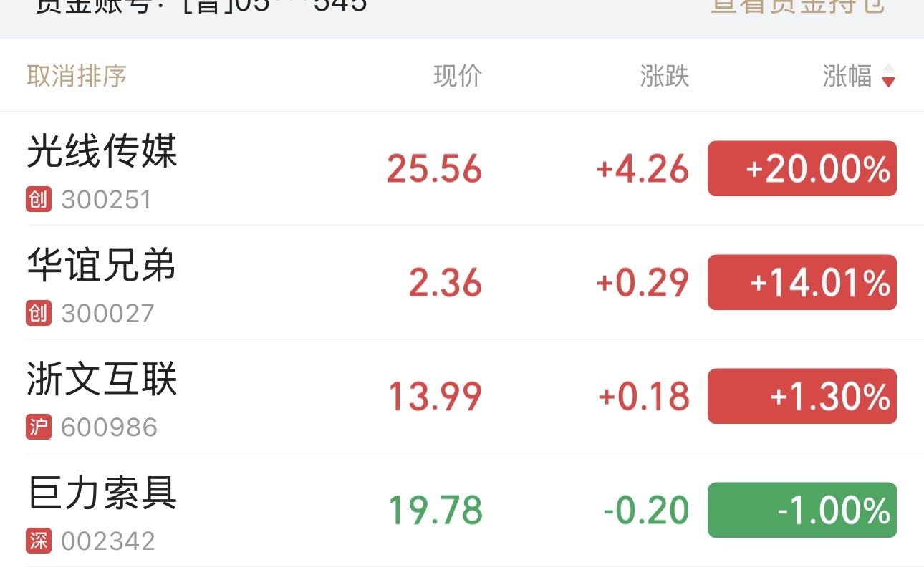Cancel sorting via 取消排序

point(77,75)
